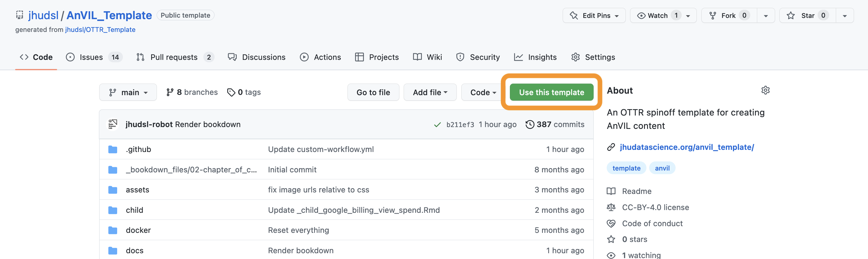Visit jhudatascience.org/anvil_template/ website link
Screen dimensions: 868x259
tap(687, 147)
